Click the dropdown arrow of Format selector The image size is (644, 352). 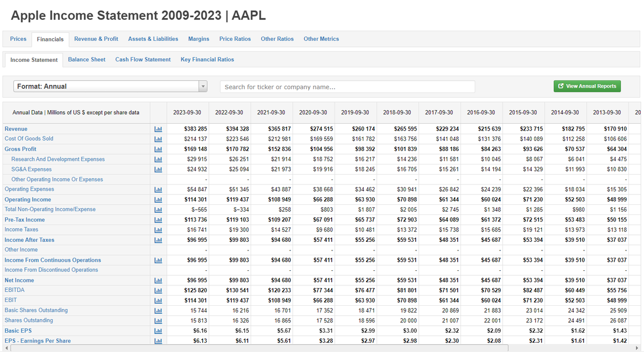pos(203,87)
